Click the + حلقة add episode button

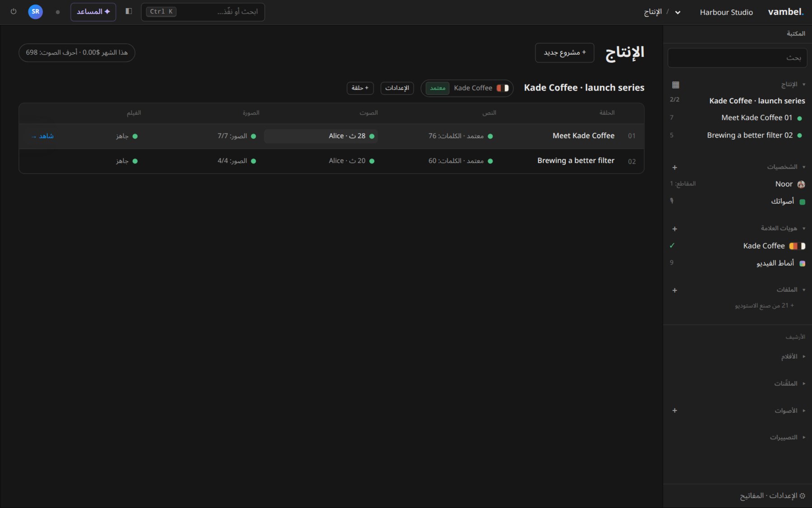click(x=360, y=88)
